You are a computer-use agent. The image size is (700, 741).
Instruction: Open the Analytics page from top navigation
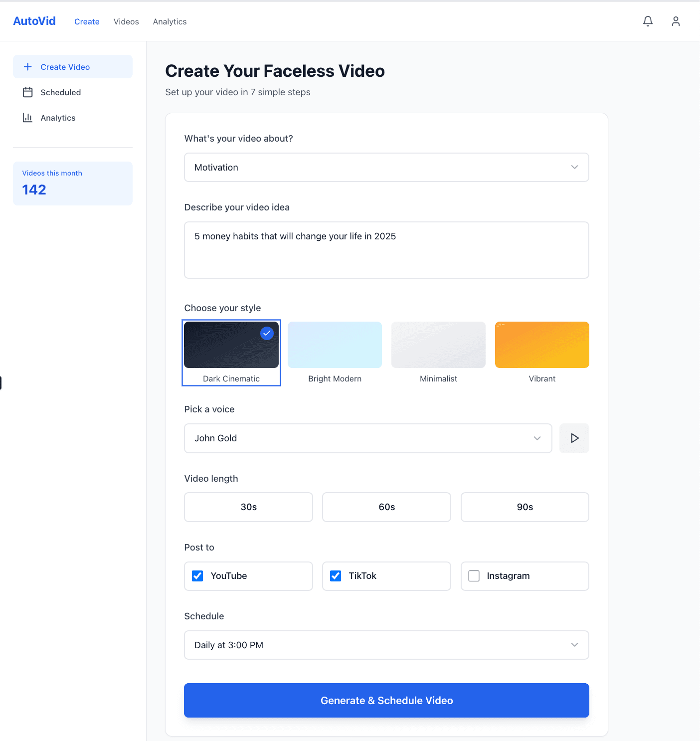point(170,21)
